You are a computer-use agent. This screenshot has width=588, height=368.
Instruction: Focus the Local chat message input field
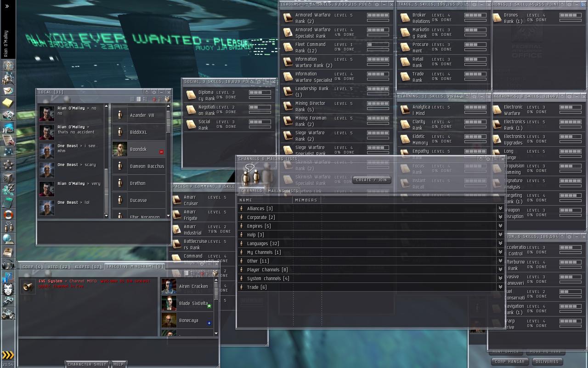tap(104, 232)
